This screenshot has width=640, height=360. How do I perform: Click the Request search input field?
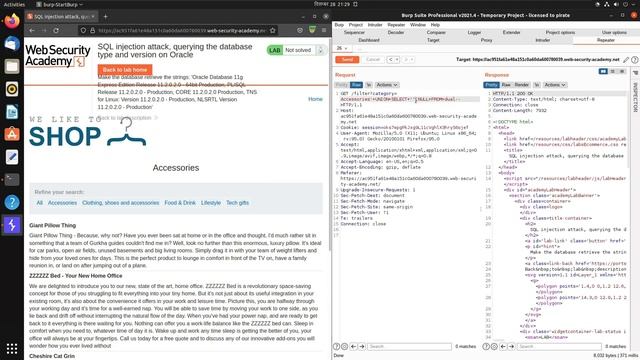pyautogui.click(x=409, y=347)
